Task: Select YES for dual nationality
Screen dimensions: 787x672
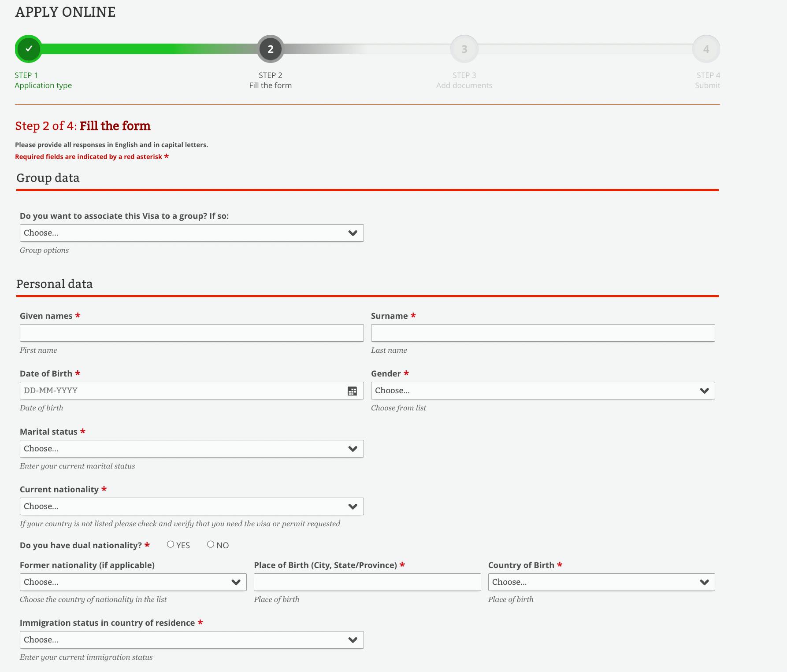Action: point(171,544)
